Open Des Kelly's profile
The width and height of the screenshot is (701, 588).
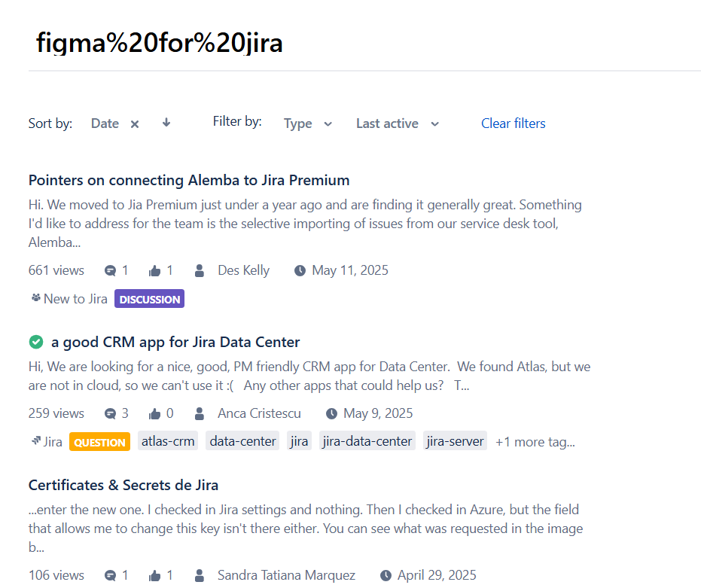click(244, 270)
